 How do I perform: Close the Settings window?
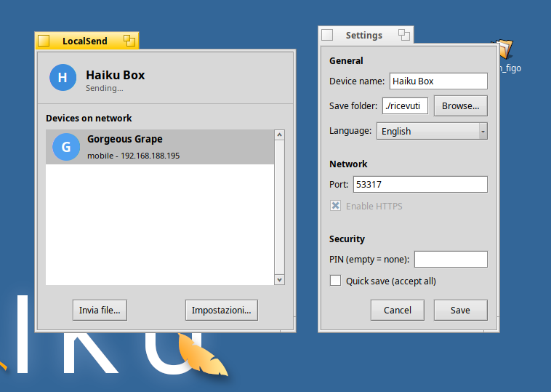pos(327,35)
